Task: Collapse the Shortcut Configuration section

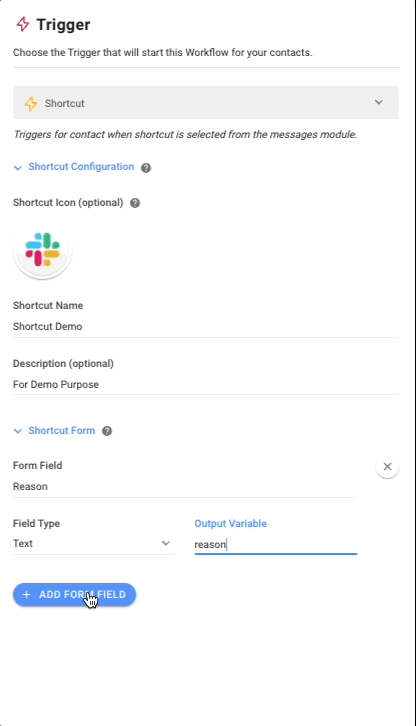Action: coord(18,168)
